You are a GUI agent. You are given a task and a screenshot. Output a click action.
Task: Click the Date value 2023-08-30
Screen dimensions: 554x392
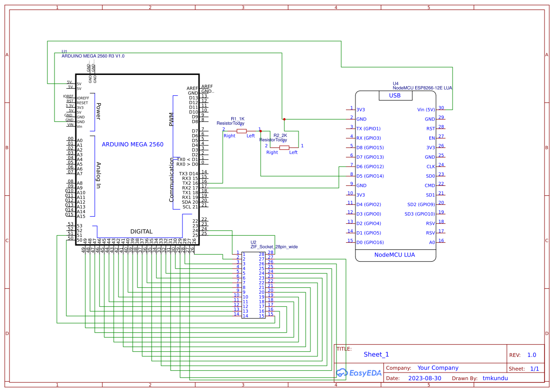[425, 378]
